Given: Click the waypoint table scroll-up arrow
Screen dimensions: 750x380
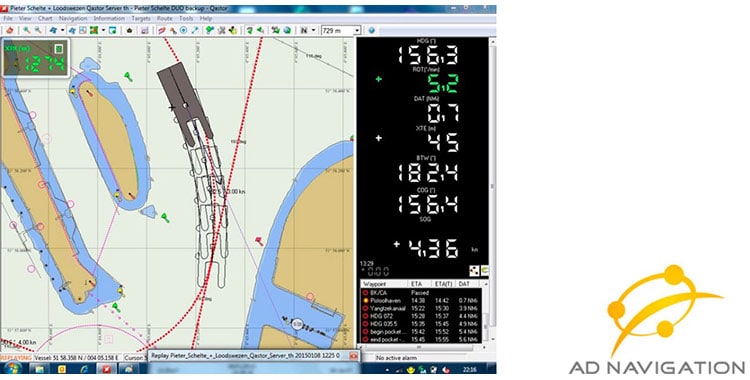Looking at the screenshot, I should tap(485, 284).
